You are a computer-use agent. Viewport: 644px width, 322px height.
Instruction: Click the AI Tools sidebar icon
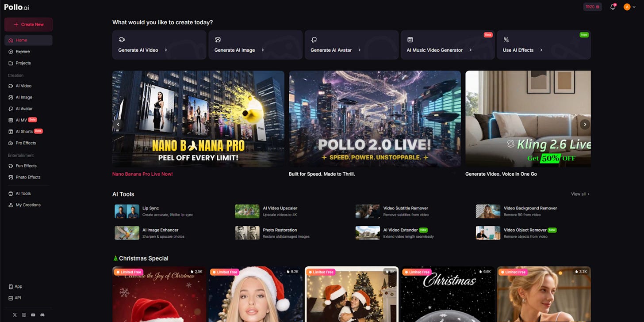coord(11,193)
